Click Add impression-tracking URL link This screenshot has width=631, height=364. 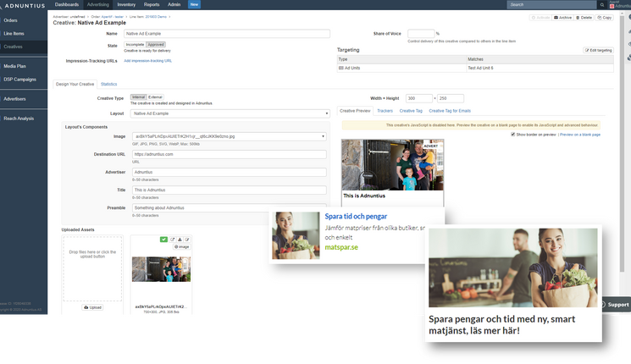click(x=147, y=61)
